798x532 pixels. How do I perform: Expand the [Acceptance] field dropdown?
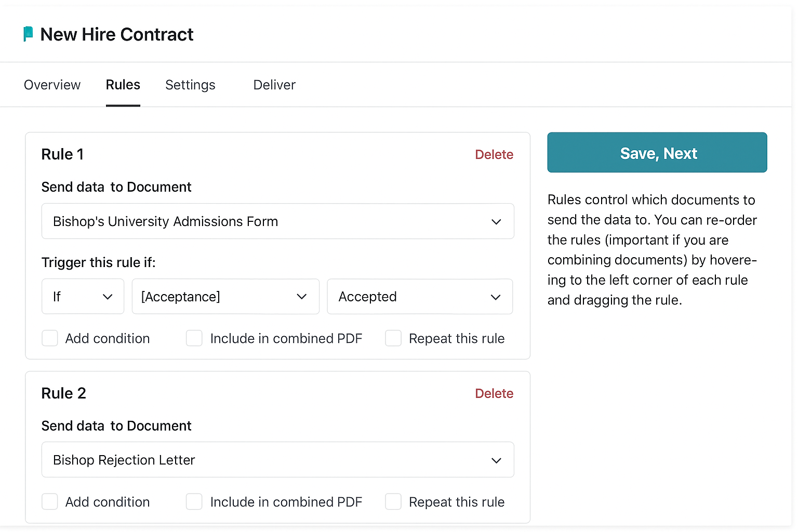tap(225, 297)
